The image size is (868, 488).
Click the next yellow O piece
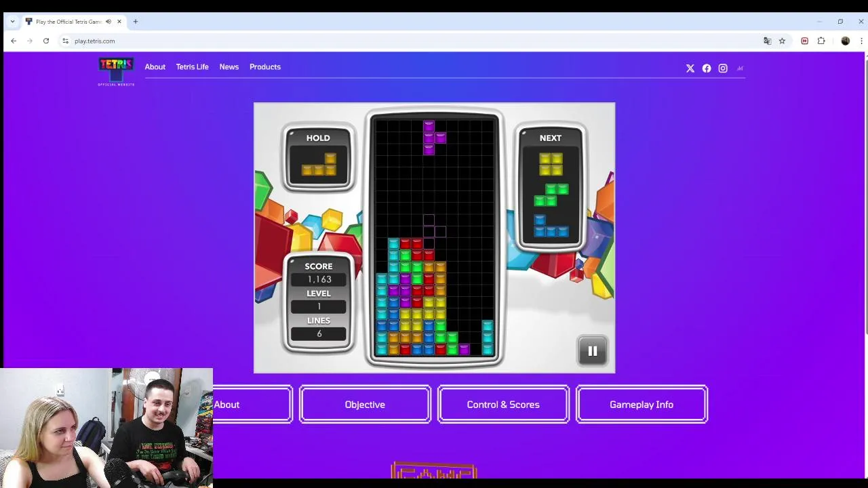[x=551, y=164]
